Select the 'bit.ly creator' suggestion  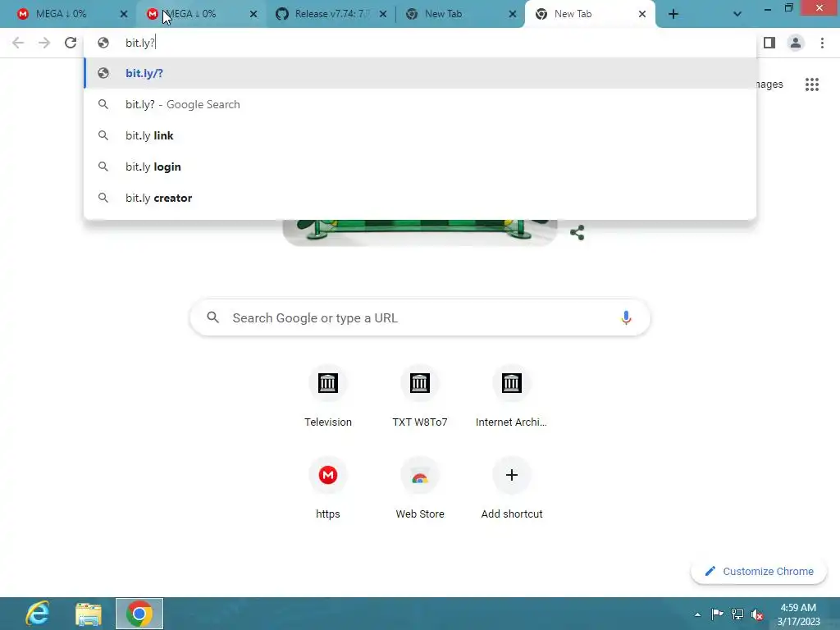tap(420, 198)
